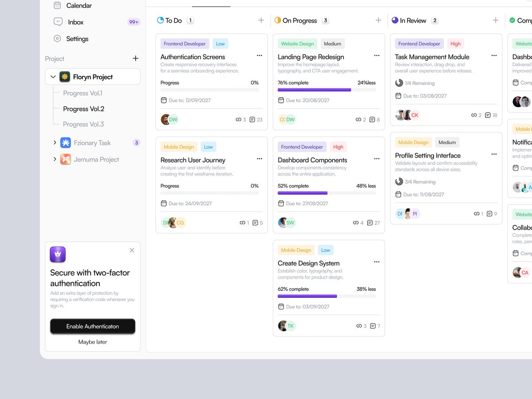Viewport: 532px width, 399px height.
Task: Open the more menu on Task Management Module
Action: 494,55
